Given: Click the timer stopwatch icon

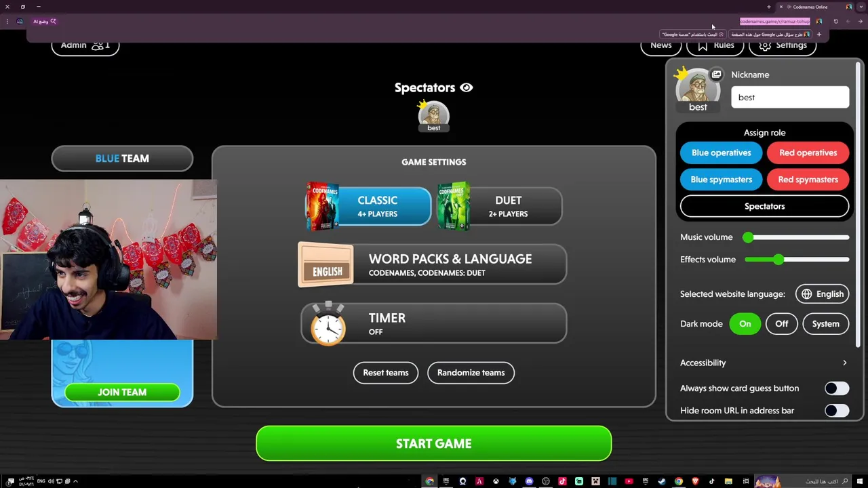Looking at the screenshot, I should [x=328, y=324].
